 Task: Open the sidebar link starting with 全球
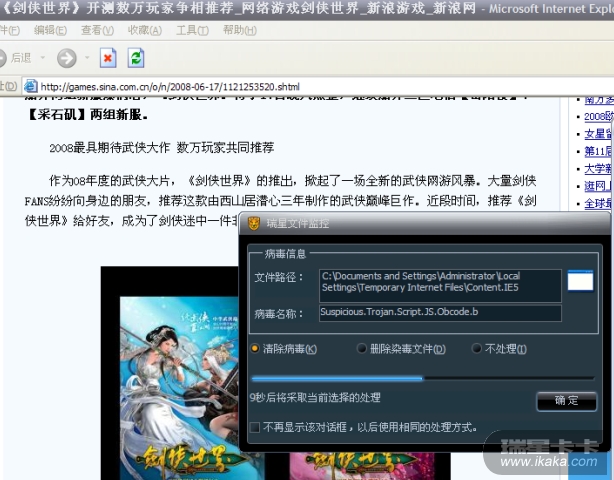point(598,204)
